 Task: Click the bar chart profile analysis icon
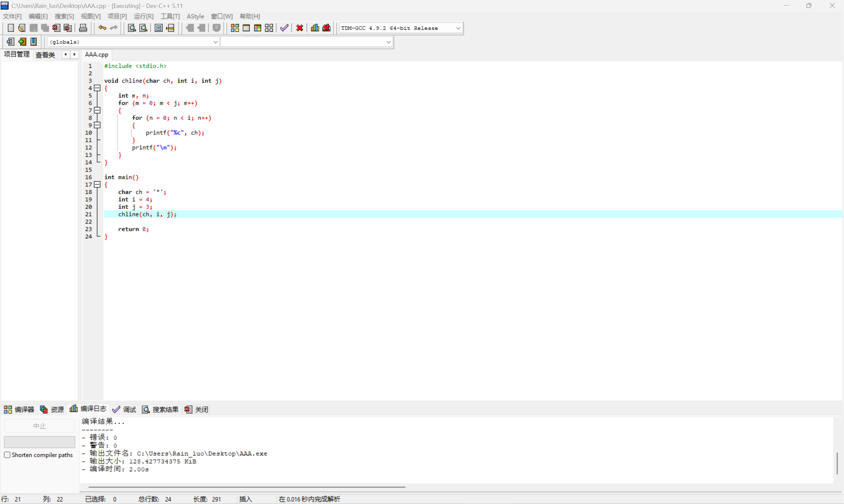pyautogui.click(x=315, y=28)
